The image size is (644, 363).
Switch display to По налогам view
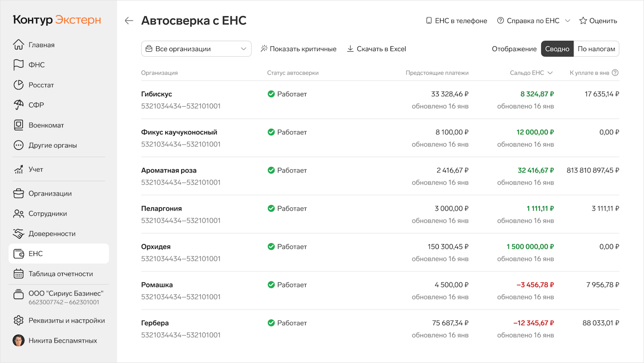click(x=596, y=49)
